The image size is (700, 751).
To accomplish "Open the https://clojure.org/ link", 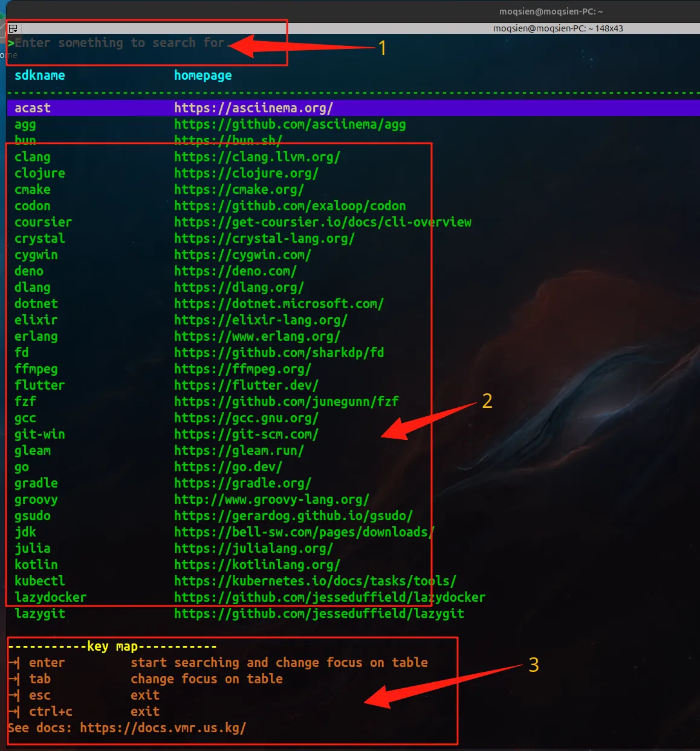I will click(x=247, y=173).
